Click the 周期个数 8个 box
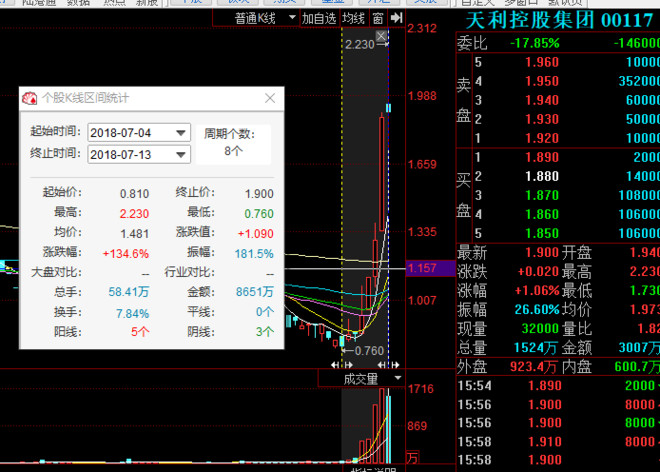This screenshot has height=472, width=660. [233, 144]
